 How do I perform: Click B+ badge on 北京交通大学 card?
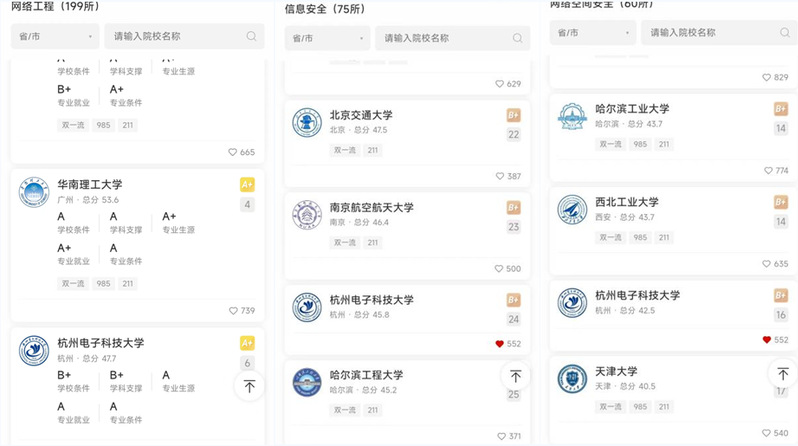pos(514,115)
